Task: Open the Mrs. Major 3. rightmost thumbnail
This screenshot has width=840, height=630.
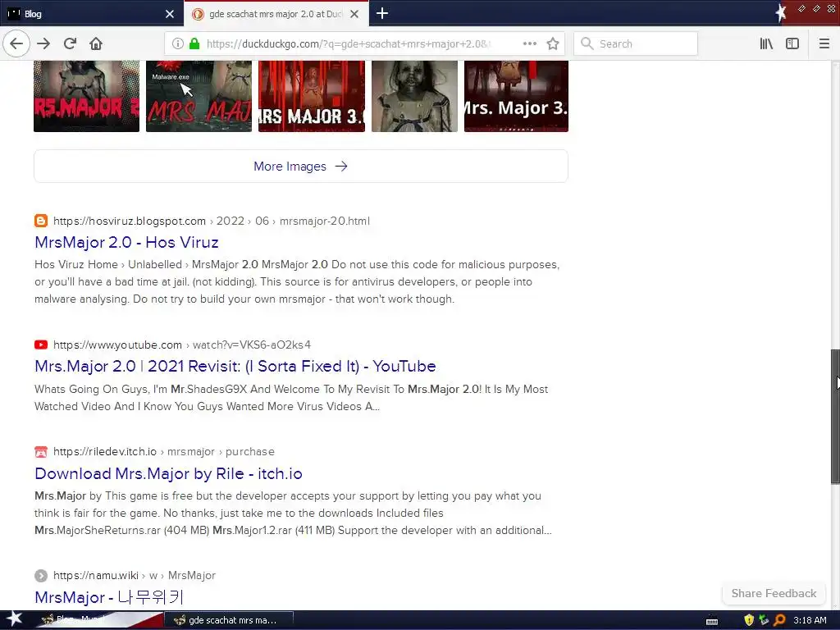Action: tap(516, 96)
